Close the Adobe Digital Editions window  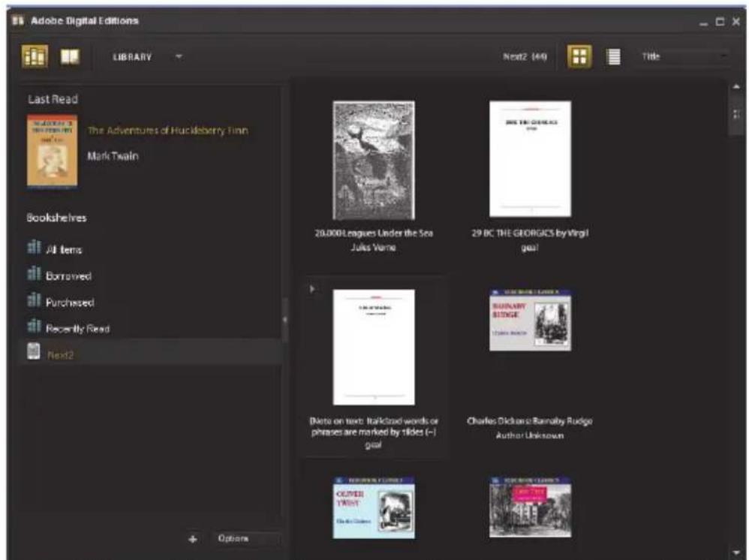pyautogui.click(x=736, y=22)
